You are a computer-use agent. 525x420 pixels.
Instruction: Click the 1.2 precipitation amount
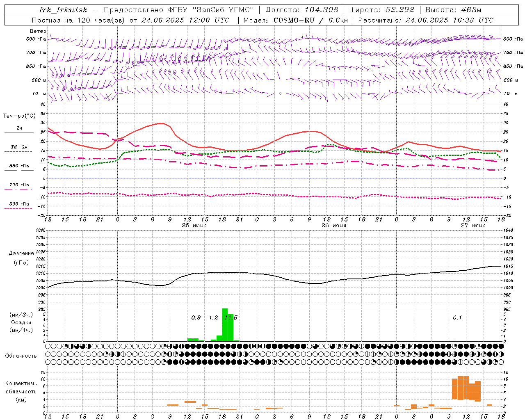coord(213,318)
